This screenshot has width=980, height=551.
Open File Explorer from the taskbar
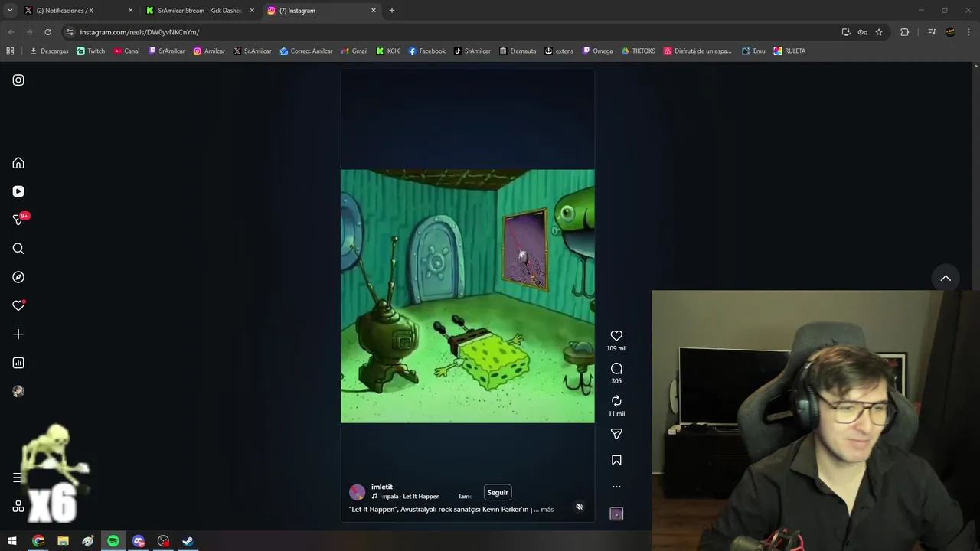(x=63, y=541)
